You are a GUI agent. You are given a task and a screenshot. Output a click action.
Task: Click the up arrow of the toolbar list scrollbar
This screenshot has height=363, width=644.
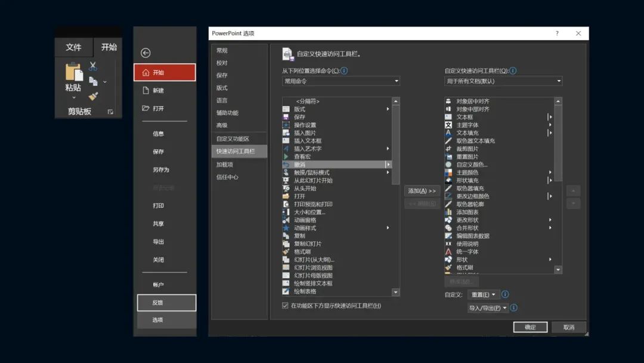[x=558, y=101]
